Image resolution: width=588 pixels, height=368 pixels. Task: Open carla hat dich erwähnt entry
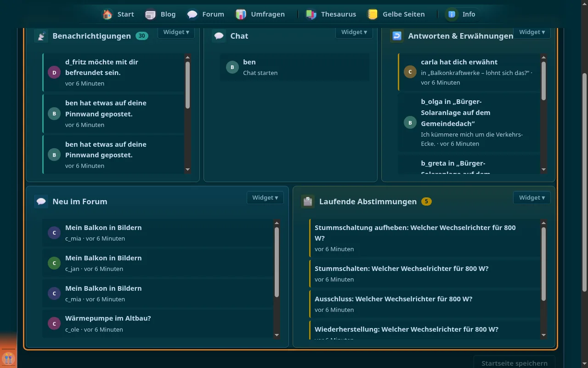tap(469, 72)
